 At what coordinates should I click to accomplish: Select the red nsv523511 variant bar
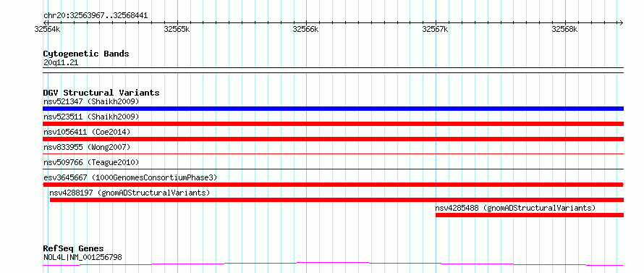tap(333, 124)
